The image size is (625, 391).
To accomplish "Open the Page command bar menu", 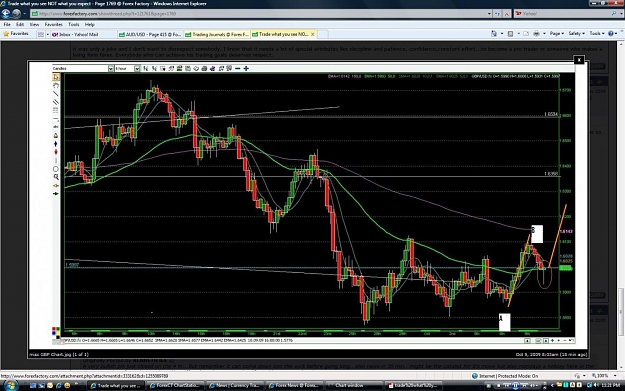I will pyautogui.click(x=556, y=33).
